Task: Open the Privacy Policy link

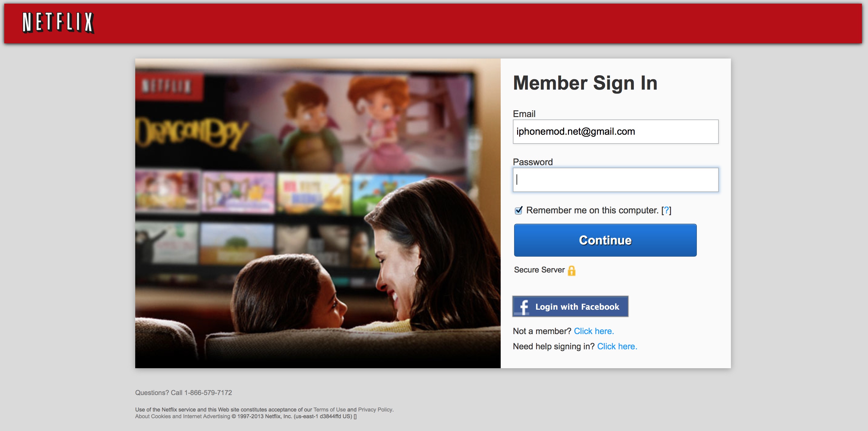Action: (375, 409)
